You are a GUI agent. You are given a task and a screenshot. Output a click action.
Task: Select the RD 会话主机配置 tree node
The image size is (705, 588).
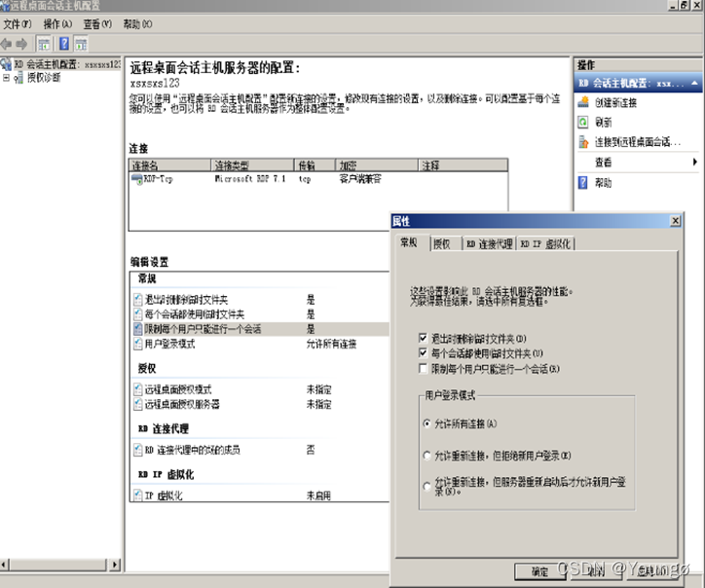66,64
